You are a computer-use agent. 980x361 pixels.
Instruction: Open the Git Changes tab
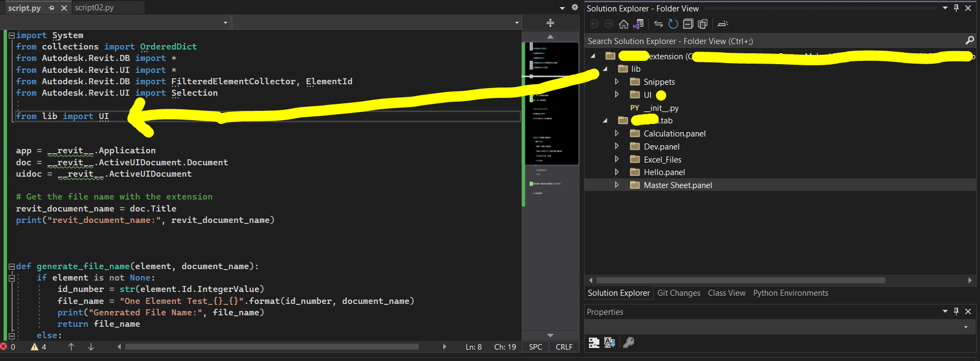(679, 293)
